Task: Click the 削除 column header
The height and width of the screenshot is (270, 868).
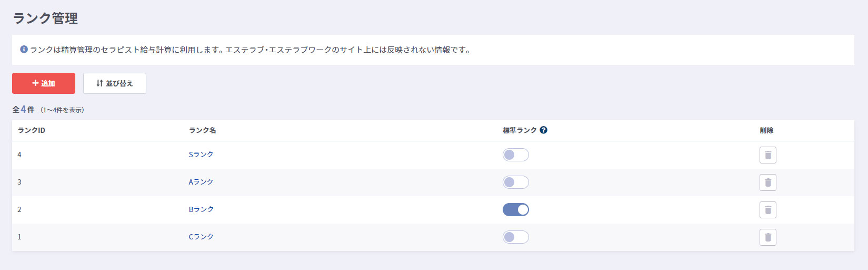Action: (x=766, y=130)
